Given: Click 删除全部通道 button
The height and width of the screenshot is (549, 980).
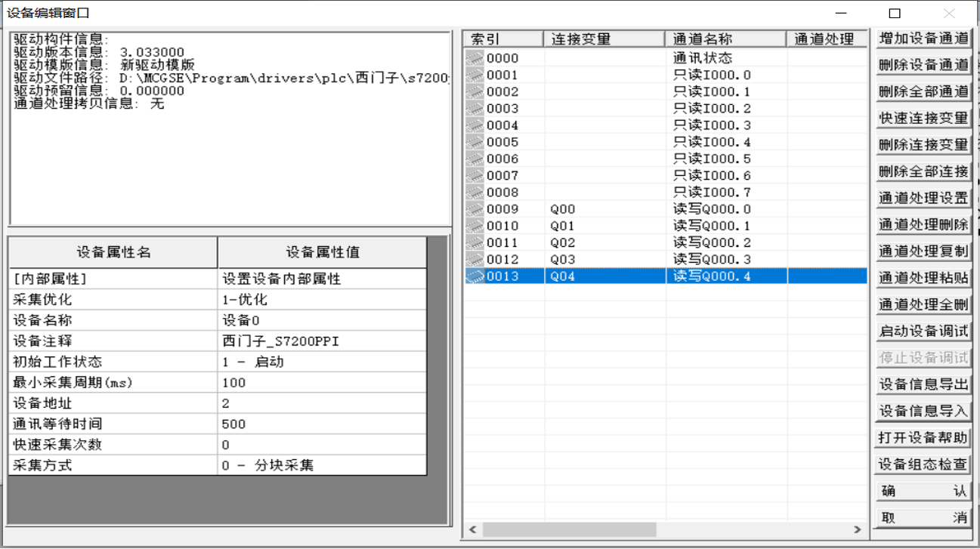Looking at the screenshot, I should coord(923,91).
